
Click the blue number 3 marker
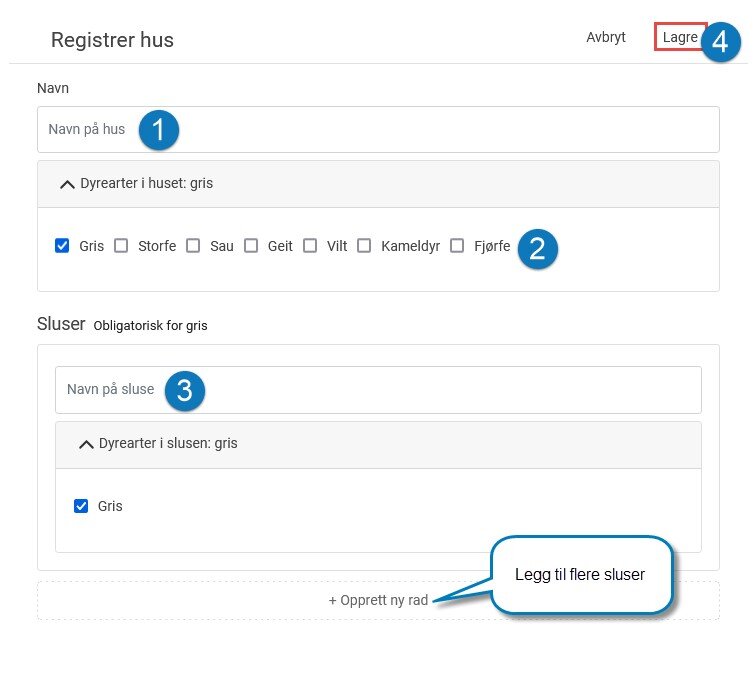[x=185, y=390]
